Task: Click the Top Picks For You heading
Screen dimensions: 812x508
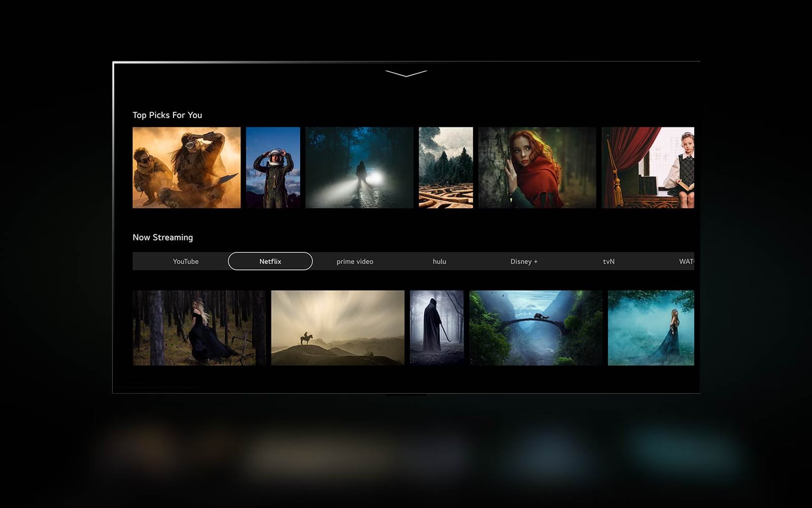Action: click(167, 115)
